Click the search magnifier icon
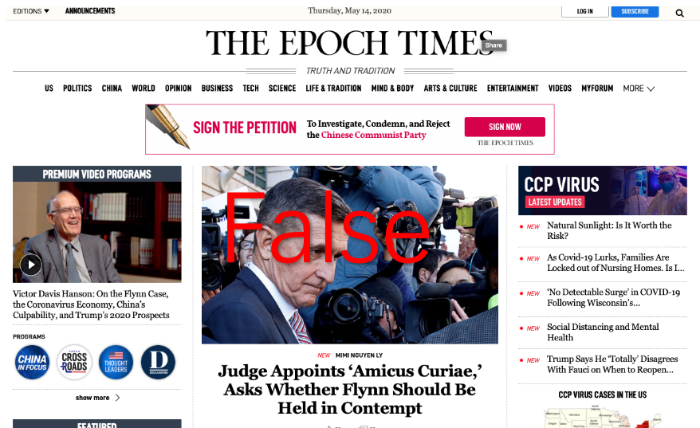This screenshot has height=428, width=700. tap(679, 13)
